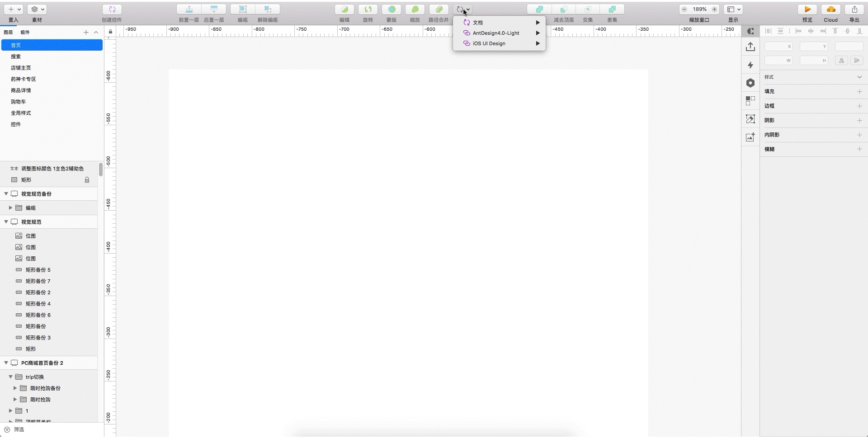The height and width of the screenshot is (438, 868).
Task: Add a 填充 fill with plus
Action: pyautogui.click(x=859, y=92)
